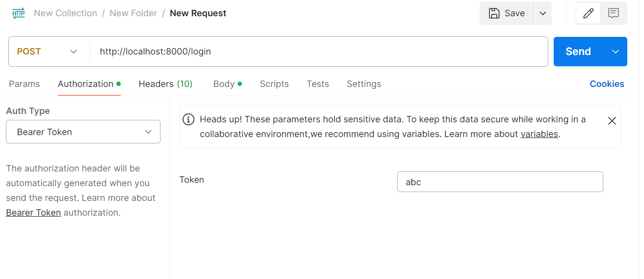Click the pencil edit mode icon
The image size is (644, 279).
click(588, 13)
